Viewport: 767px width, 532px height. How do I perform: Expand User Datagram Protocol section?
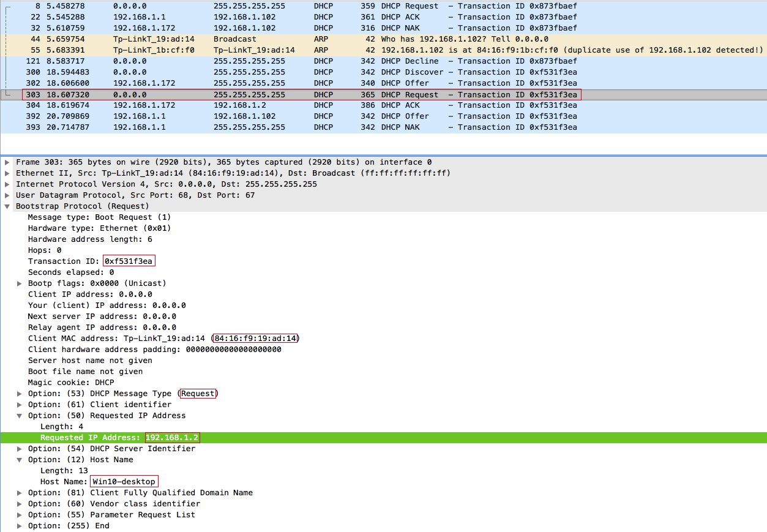pos(7,195)
